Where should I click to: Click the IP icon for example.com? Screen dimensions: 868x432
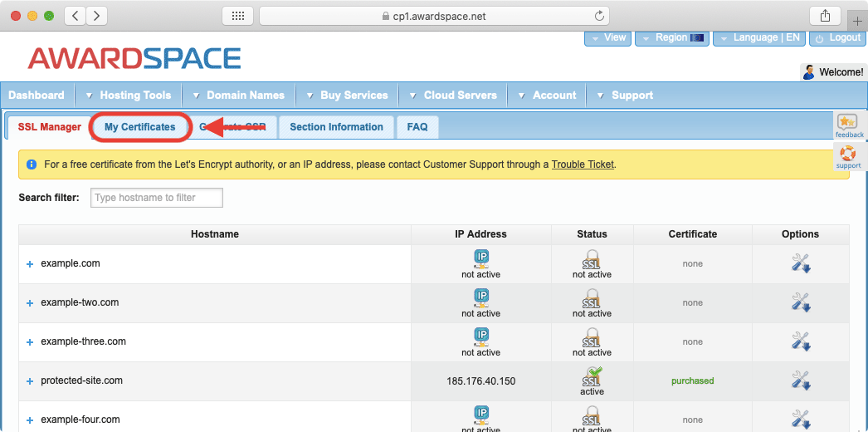click(481, 258)
